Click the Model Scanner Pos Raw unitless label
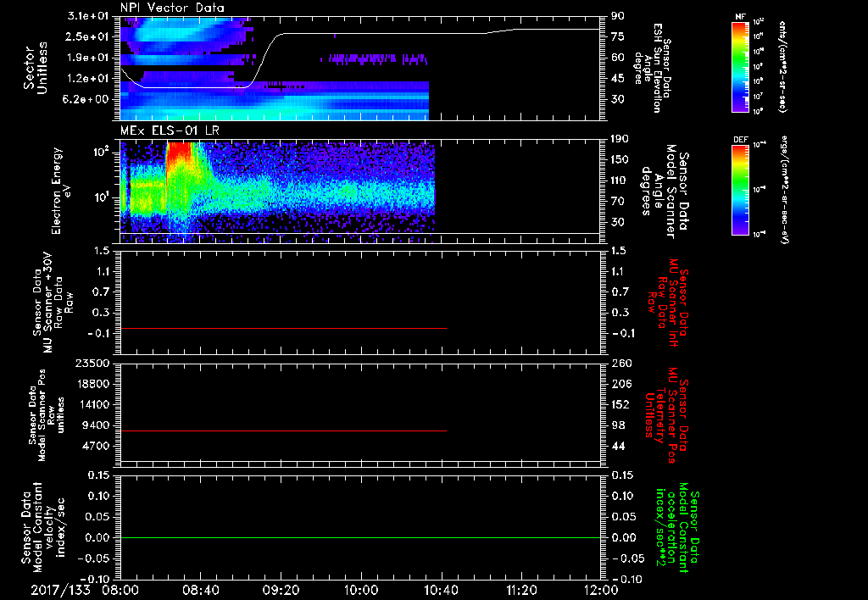868x600 pixels. click(x=47, y=415)
